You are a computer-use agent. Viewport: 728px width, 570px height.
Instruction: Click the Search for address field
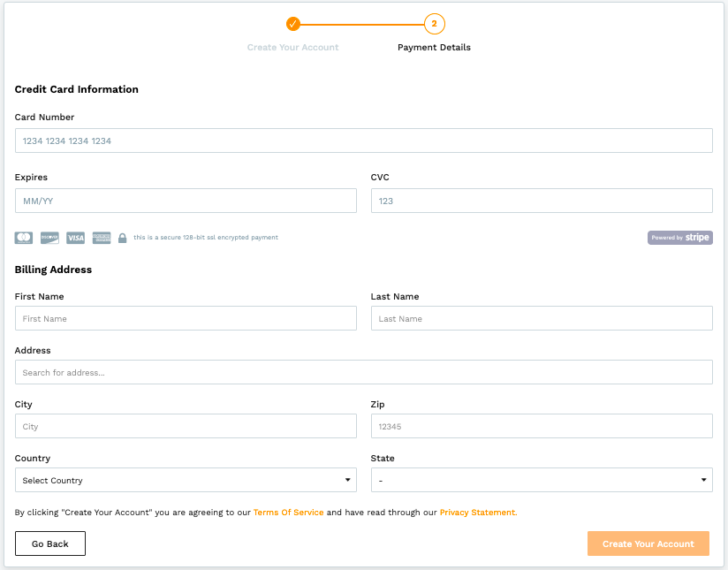click(363, 372)
